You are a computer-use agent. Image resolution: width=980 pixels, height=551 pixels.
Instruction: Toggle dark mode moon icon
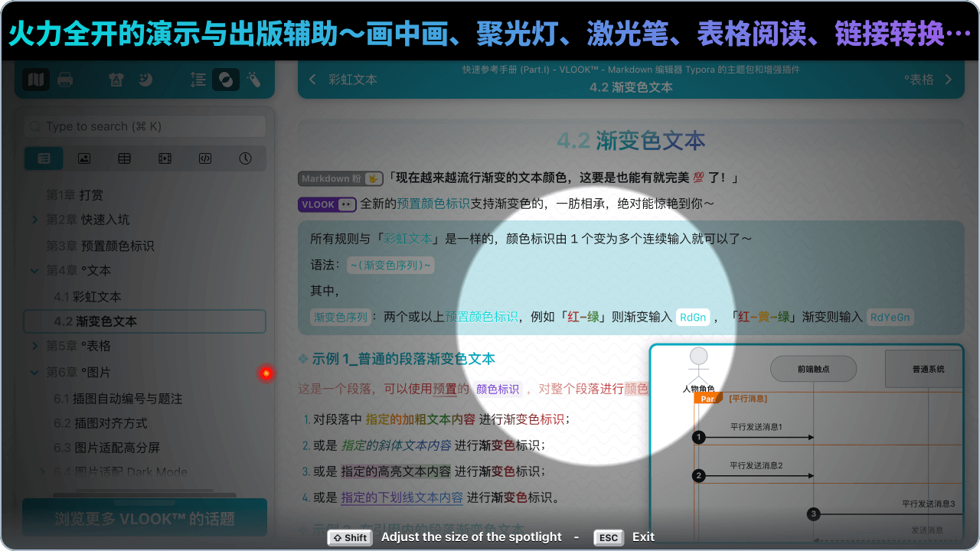coord(145,79)
